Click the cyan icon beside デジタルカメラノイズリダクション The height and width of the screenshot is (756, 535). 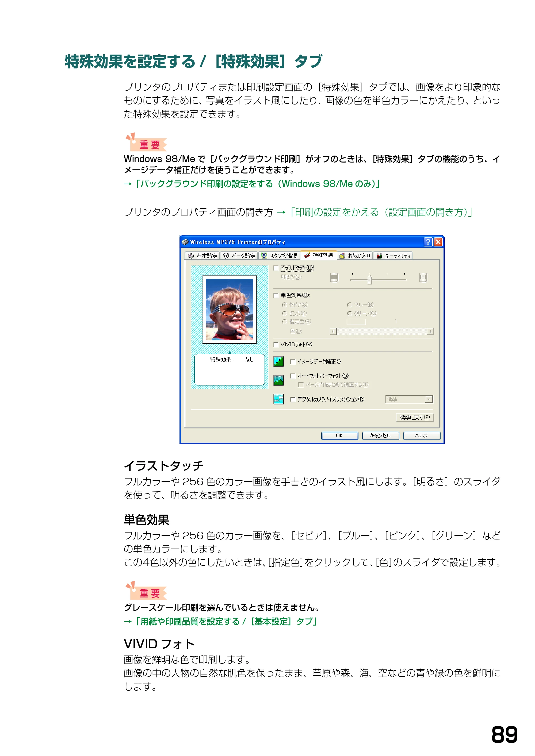pos(278,399)
